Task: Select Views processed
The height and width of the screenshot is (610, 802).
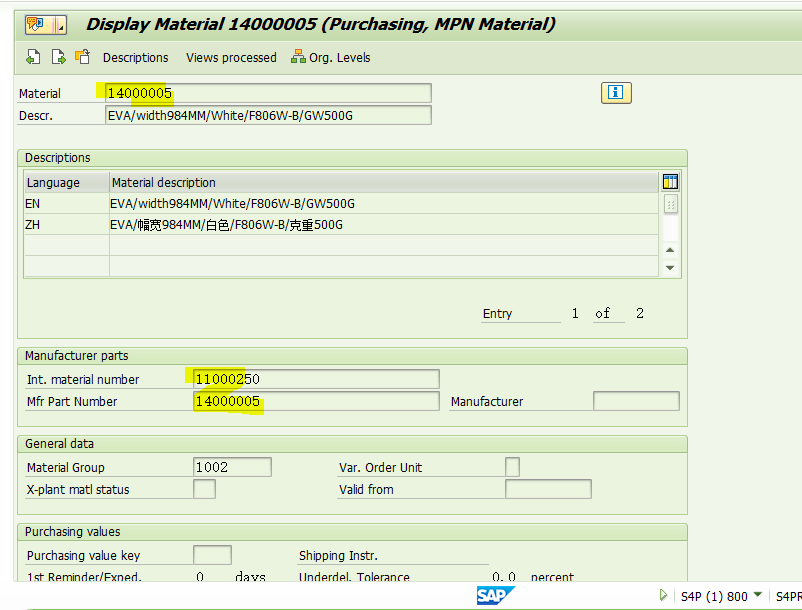Action: [231, 57]
